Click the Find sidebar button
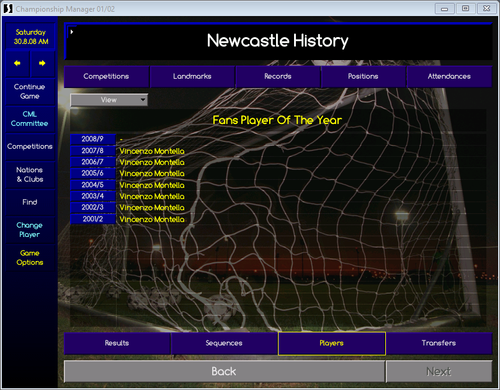 pos(30,202)
